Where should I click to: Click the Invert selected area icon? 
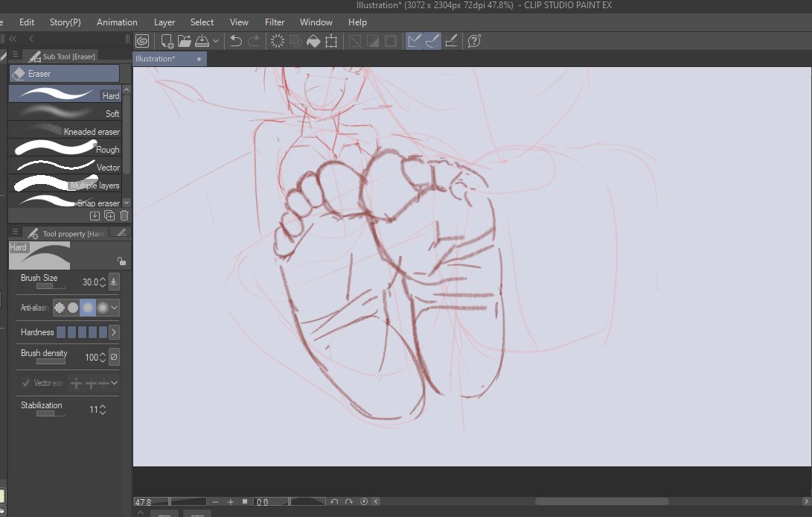[373, 41]
